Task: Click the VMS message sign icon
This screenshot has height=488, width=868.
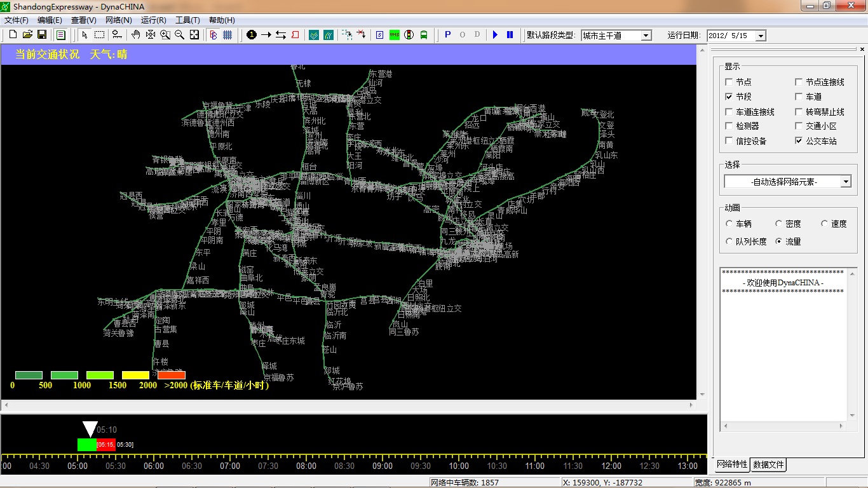Action: pos(395,35)
